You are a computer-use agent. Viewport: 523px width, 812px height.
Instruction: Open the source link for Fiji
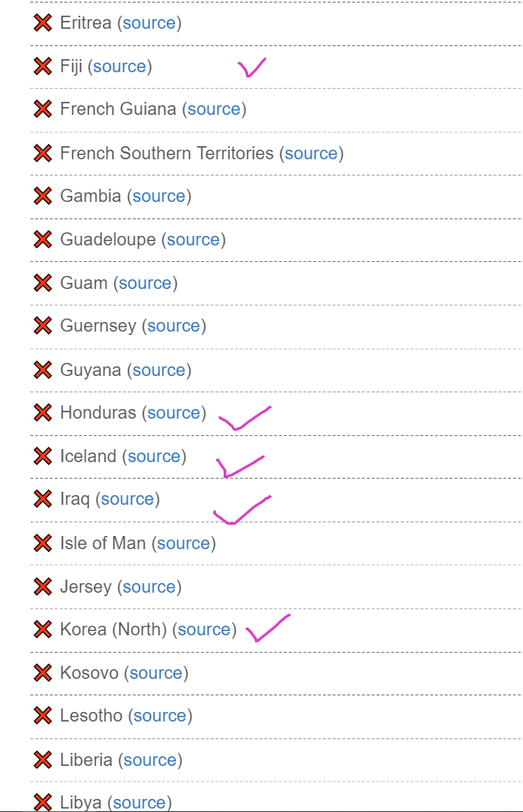pos(119,66)
